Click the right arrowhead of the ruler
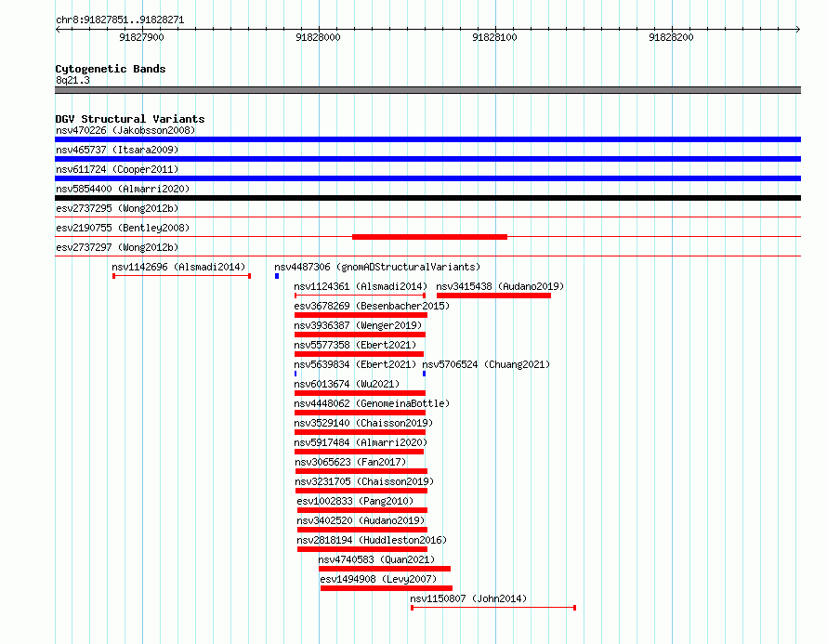 click(x=797, y=29)
